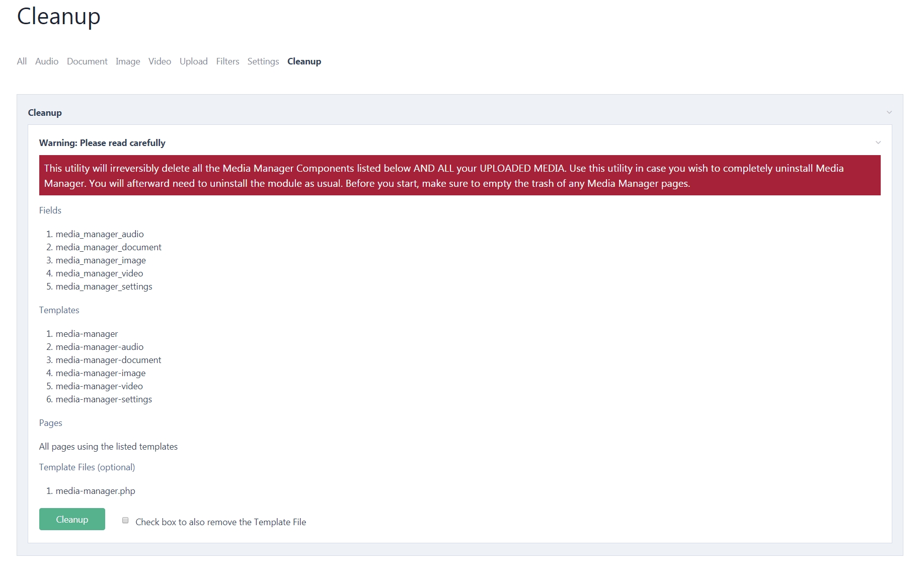
Task: Click the green Cleanup button
Action: 72,519
